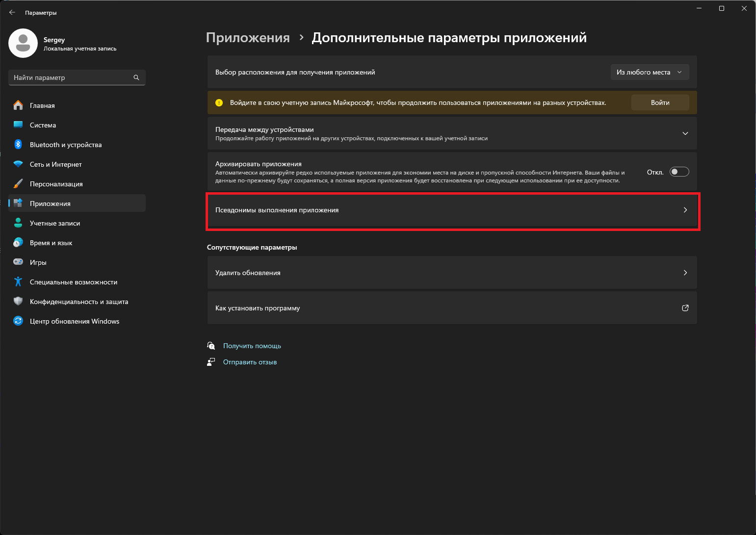Click the Privacy shield icon
756x535 pixels.
click(18, 302)
